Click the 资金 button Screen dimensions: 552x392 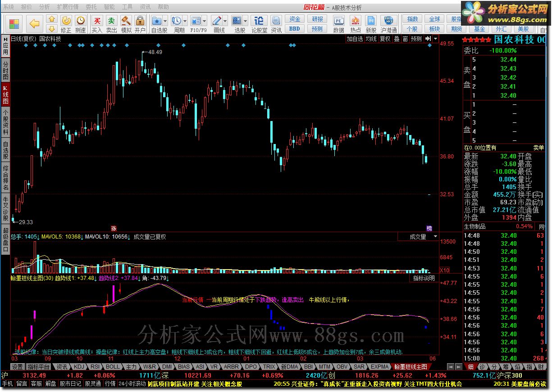[x=295, y=19]
